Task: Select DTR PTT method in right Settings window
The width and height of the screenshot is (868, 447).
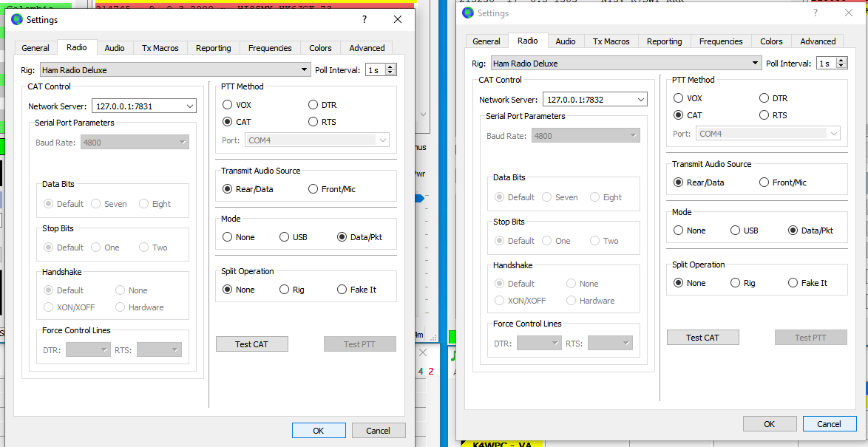Action: (773, 98)
